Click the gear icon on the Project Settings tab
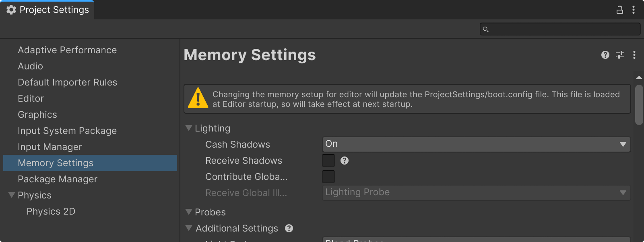The image size is (644, 242). [x=10, y=10]
